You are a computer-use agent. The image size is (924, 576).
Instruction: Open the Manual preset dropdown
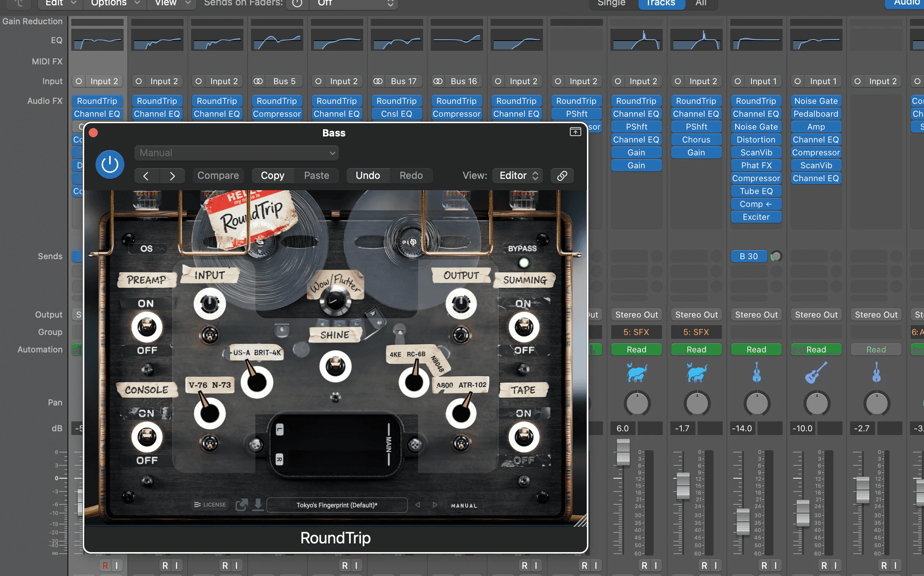tap(236, 153)
